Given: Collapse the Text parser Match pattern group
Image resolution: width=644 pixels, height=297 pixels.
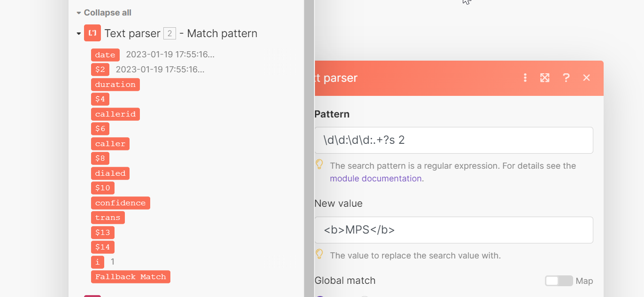Looking at the screenshot, I should coord(78,34).
